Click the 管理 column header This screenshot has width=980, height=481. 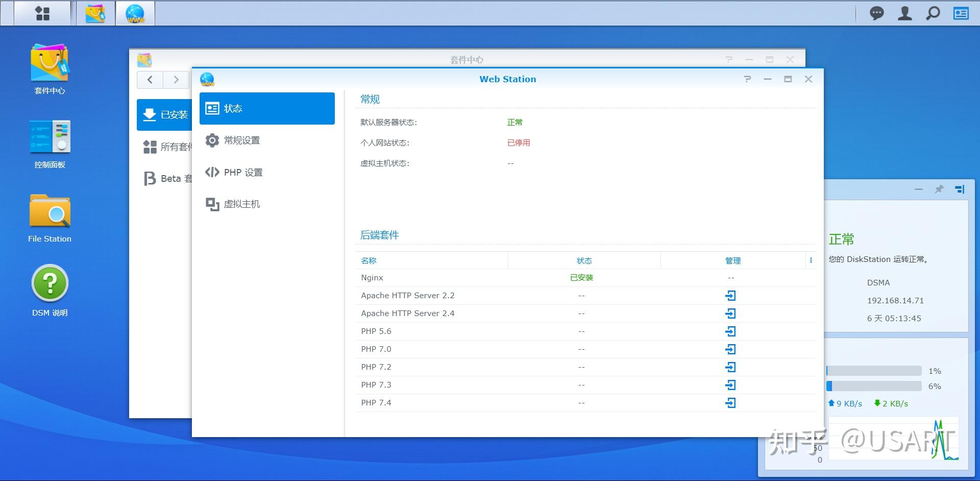point(732,260)
